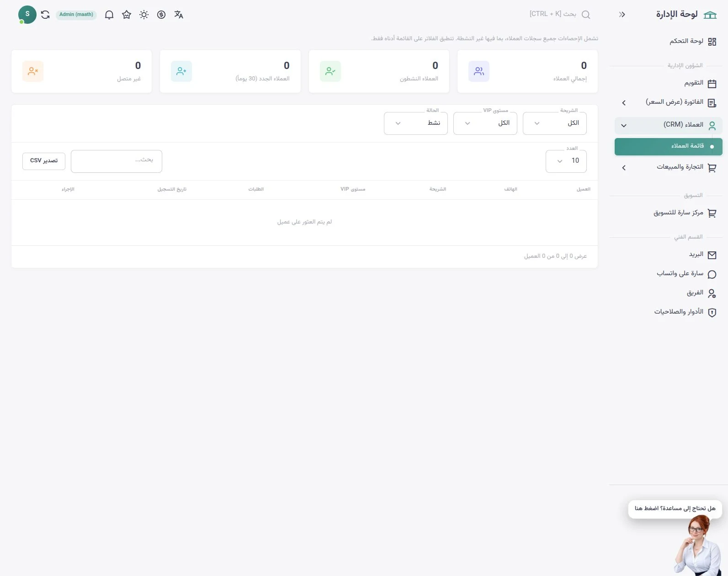Click the الأدوار والصلاحيات shield icon

(712, 313)
